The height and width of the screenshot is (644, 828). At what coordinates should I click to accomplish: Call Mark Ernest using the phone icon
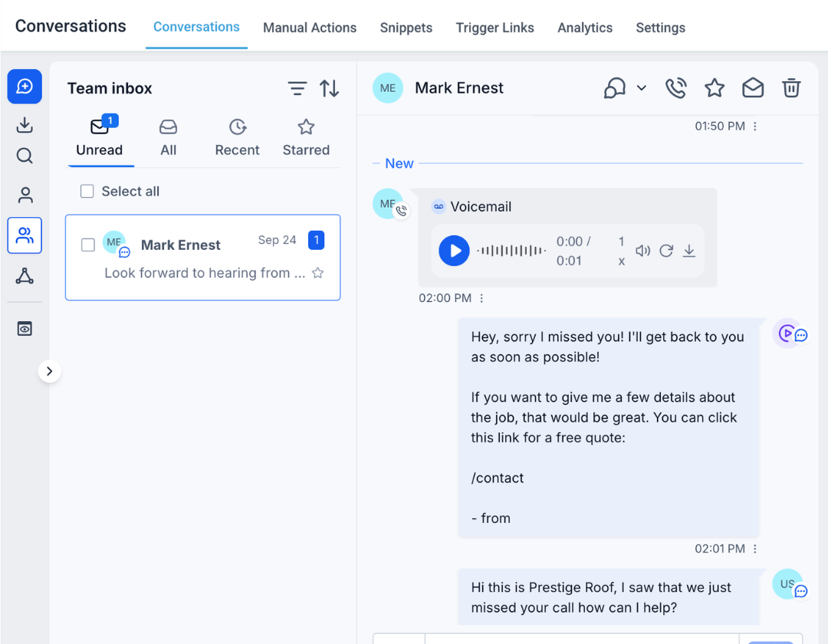coord(676,88)
